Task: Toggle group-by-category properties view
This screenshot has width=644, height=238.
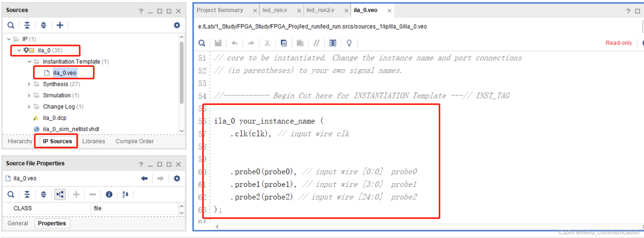Action: [60, 195]
